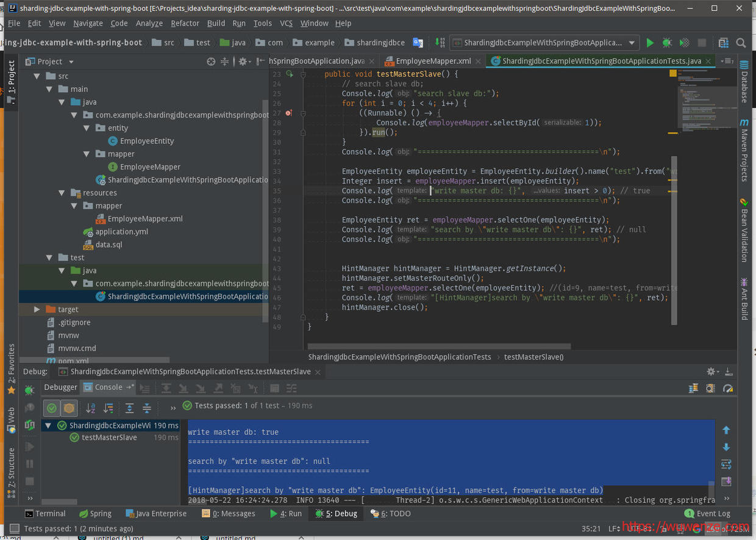The image size is (756, 540).
Task: Switch to the Debugger tab
Action: coord(60,387)
